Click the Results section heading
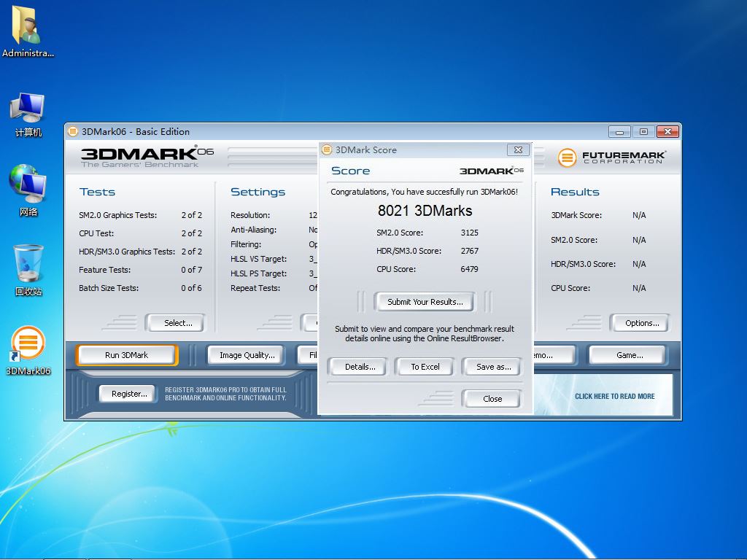Image resolution: width=747 pixels, height=560 pixels. [575, 192]
